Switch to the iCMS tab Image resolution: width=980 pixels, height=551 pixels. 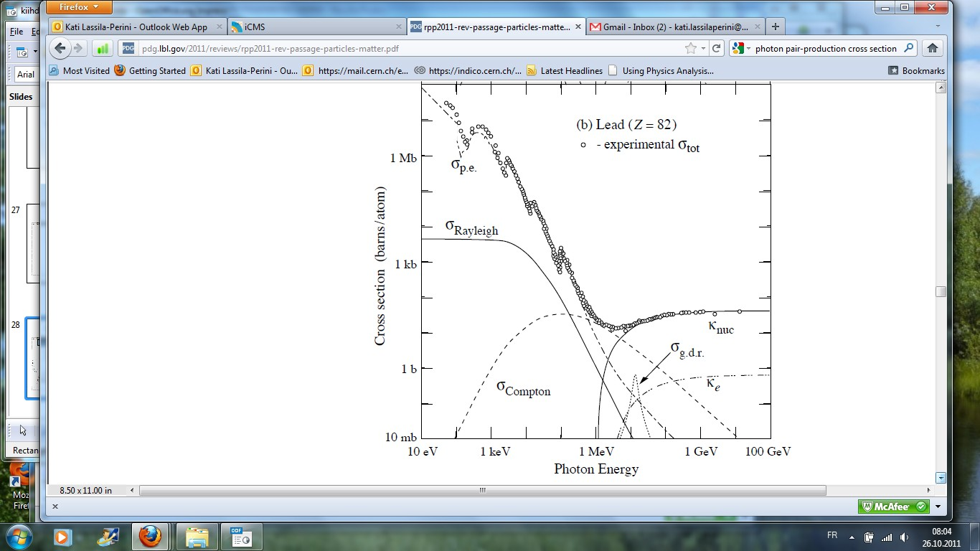click(316, 27)
